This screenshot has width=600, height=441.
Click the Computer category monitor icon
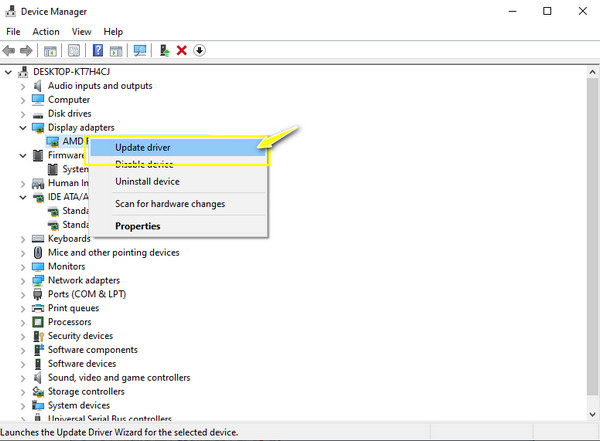38,100
